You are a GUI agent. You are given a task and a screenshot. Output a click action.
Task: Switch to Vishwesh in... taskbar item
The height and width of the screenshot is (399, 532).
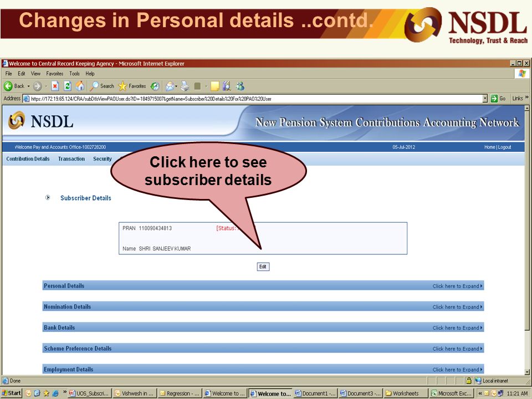(x=134, y=393)
